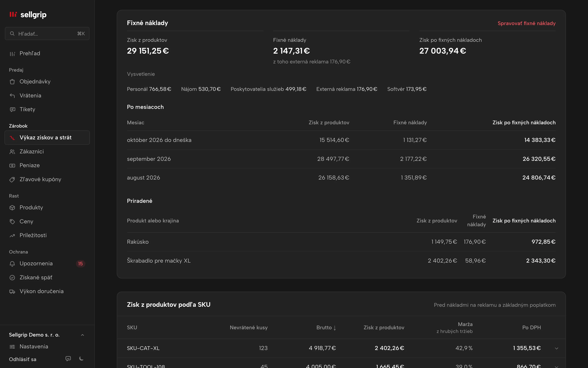Click the Nastavenia sliders icon
This screenshot has width=588, height=368.
tap(12, 347)
